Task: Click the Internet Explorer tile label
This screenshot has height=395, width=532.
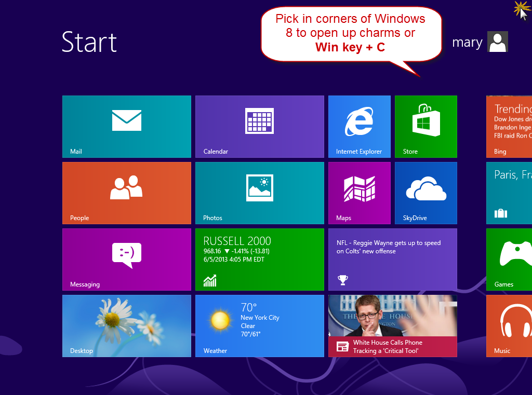Action: [358, 152]
